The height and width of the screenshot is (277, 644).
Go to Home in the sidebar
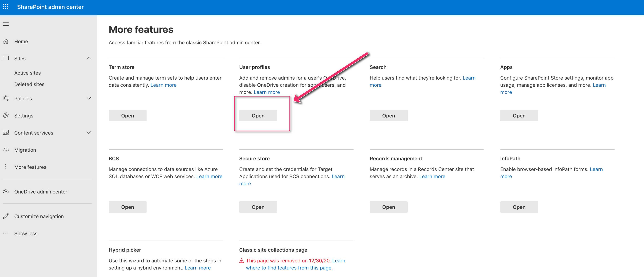tap(21, 41)
